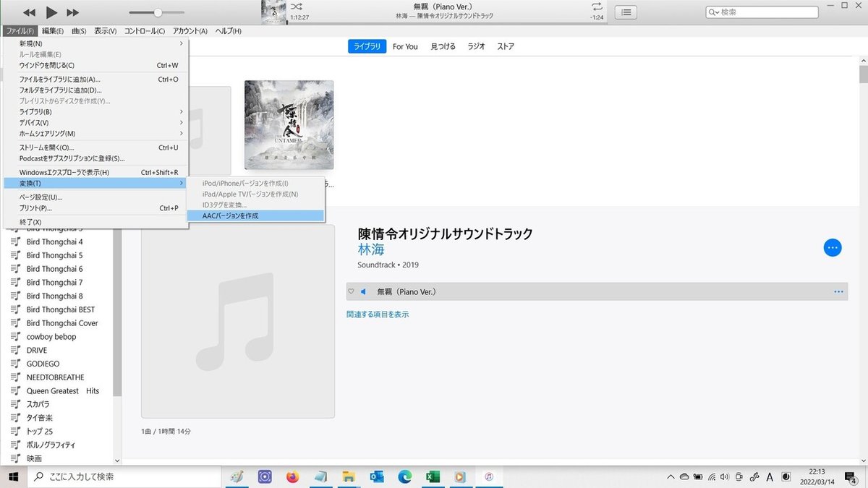Open the 曲(S) menu

click(x=78, y=31)
